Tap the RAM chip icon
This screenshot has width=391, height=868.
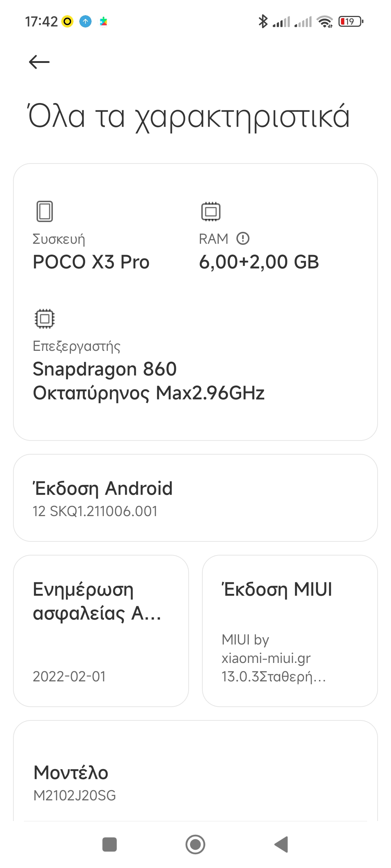click(211, 211)
